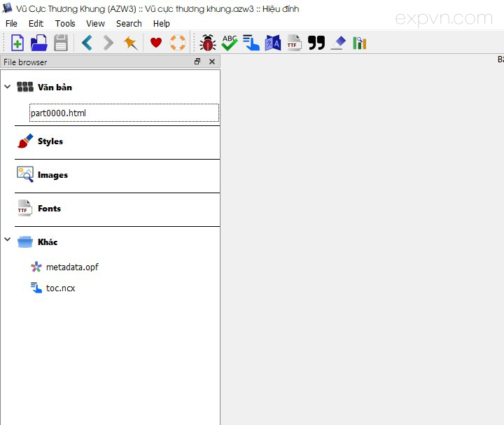Screen dimensions: 504x425
Task: Click the smarten punctuation quotes icon
Action: click(x=316, y=43)
